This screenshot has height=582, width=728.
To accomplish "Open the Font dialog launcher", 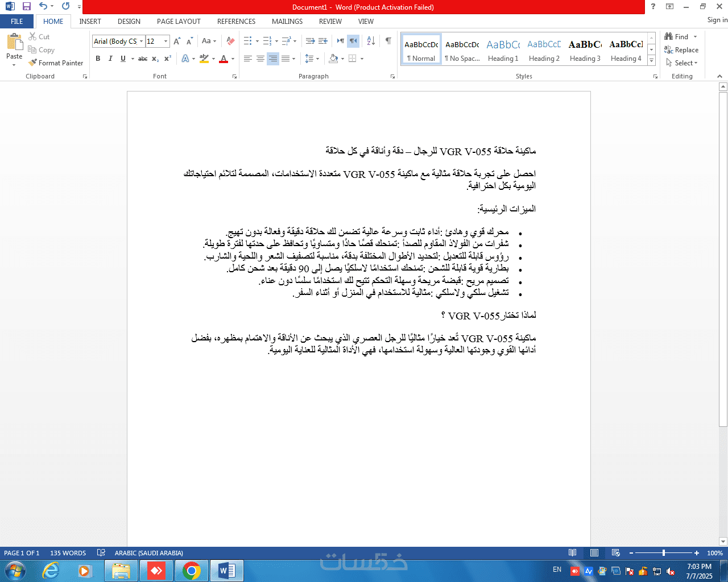I will click(x=234, y=76).
